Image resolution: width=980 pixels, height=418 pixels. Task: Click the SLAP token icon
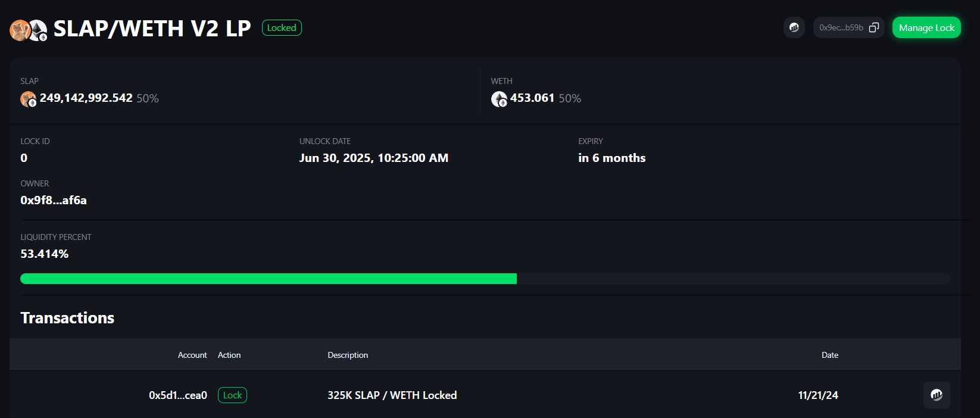click(x=29, y=99)
